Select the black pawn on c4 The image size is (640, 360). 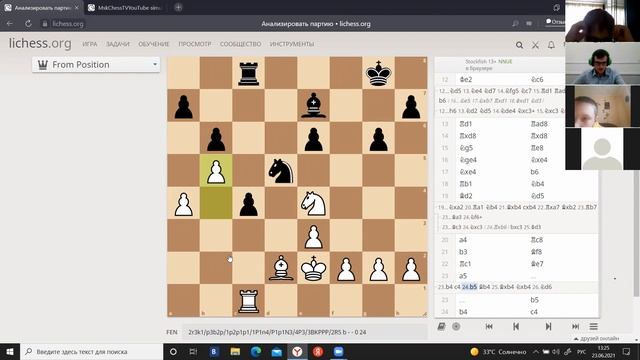tap(249, 203)
